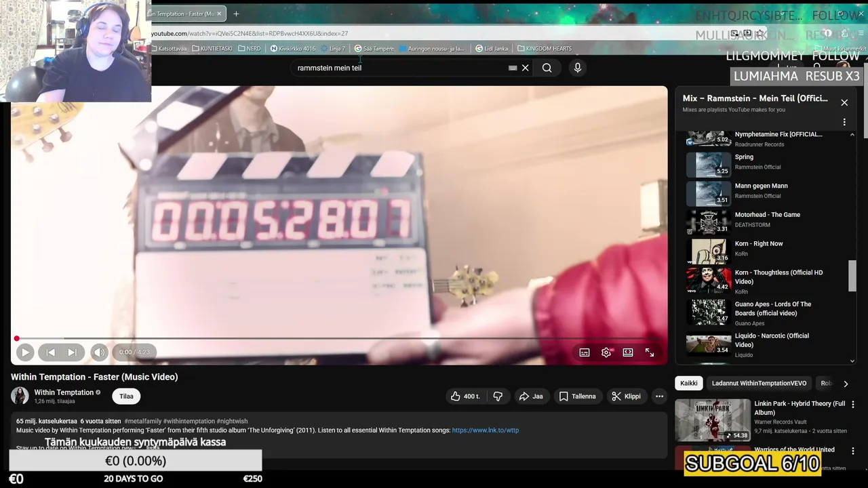Skip to next video in playlist
Viewport: 868px width, 488px height.
click(x=72, y=352)
